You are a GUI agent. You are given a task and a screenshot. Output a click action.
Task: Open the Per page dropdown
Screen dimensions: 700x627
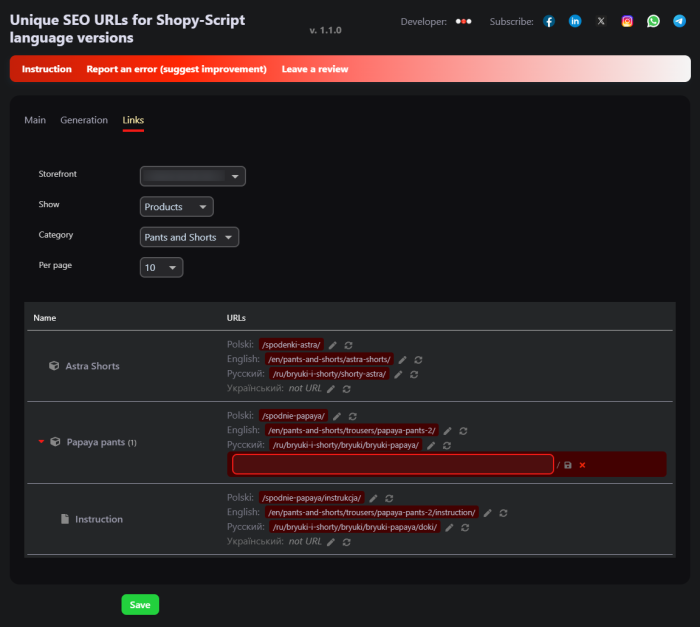(161, 268)
